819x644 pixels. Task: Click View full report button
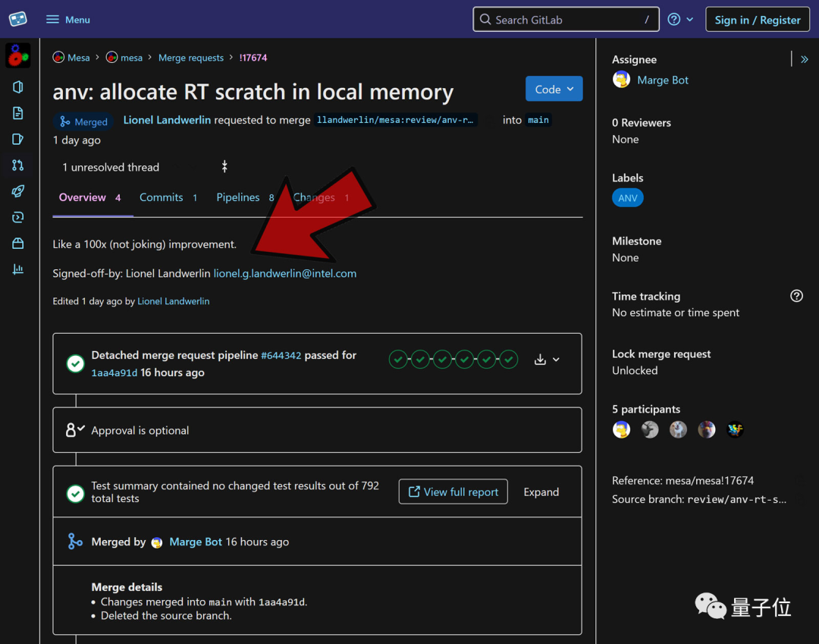pyautogui.click(x=453, y=492)
